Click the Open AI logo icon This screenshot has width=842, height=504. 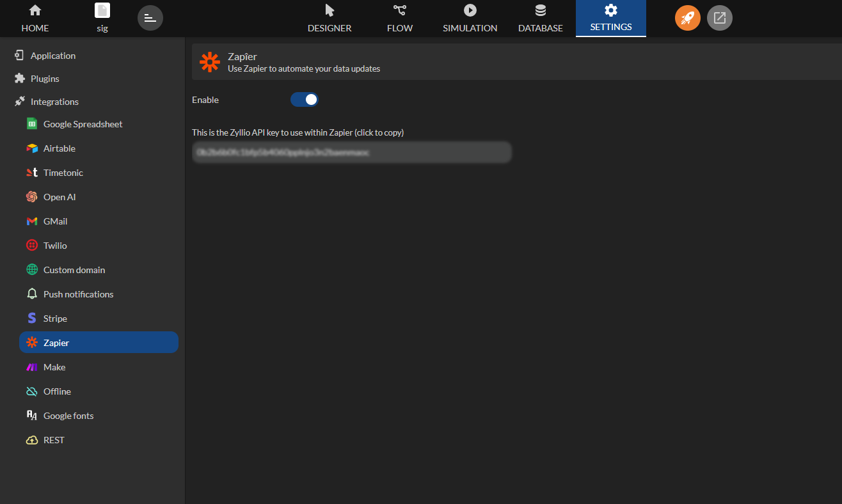click(x=32, y=197)
